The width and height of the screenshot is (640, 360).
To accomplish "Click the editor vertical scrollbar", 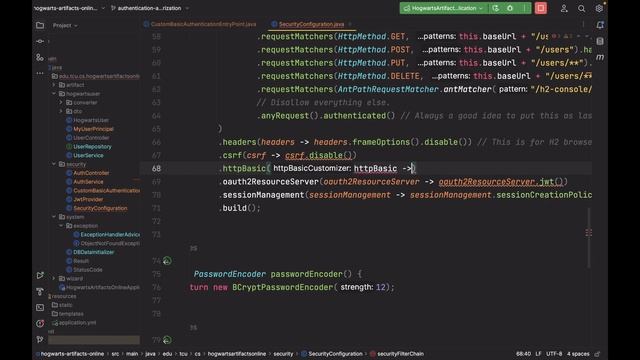I will (x=589, y=238).
